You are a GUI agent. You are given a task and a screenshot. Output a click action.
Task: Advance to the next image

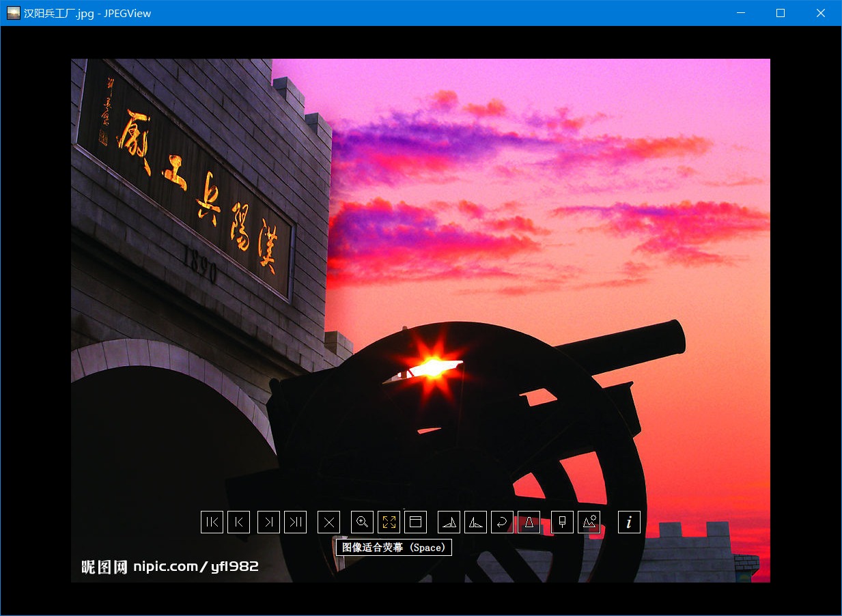click(x=268, y=522)
